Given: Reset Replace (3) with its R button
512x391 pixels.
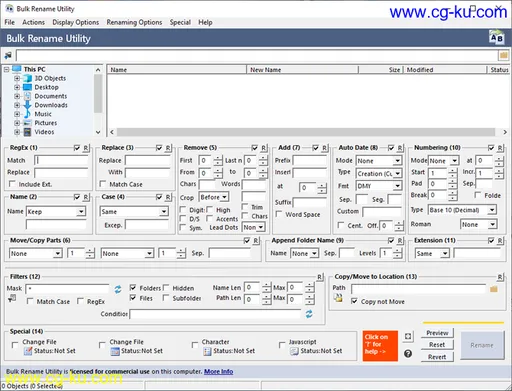Looking at the screenshot, I should (168, 148).
